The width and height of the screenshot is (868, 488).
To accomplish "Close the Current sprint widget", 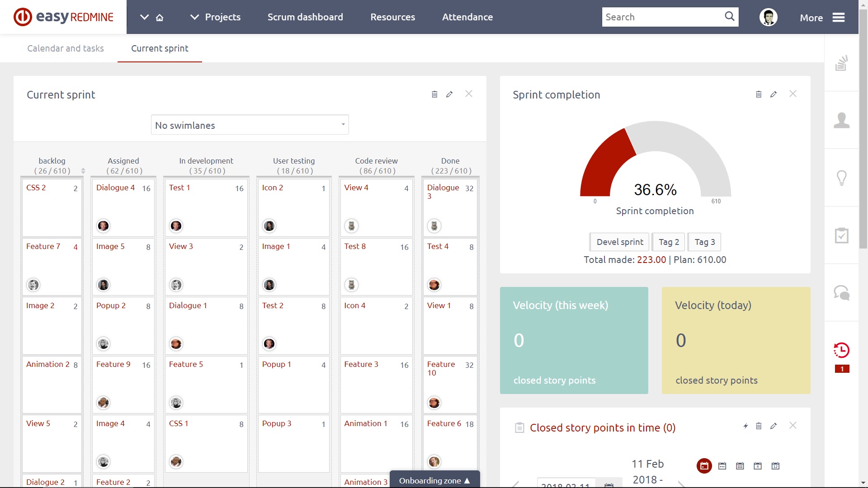I will (469, 94).
